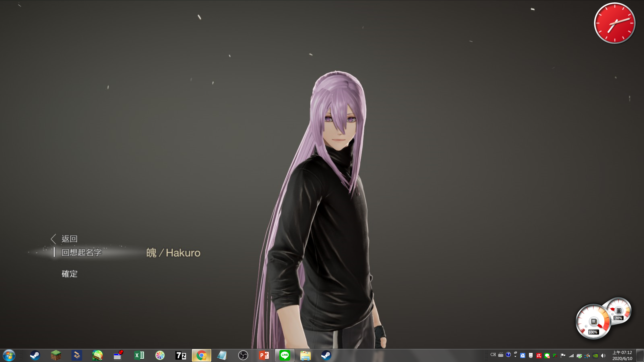Launch Minecraft from the taskbar
This screenshot has width=644, height=362.
[x=56, y=355]
